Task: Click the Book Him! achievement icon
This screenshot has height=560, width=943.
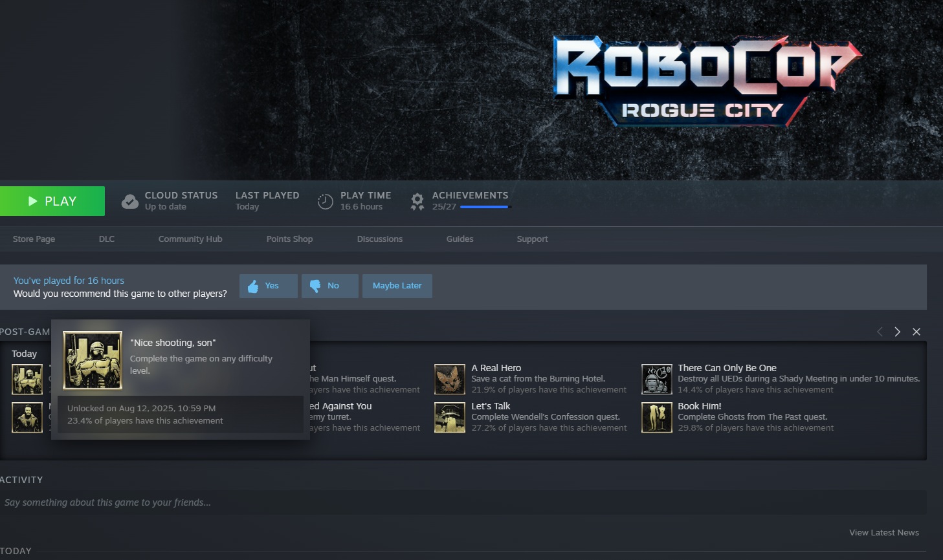Action: 657,417
